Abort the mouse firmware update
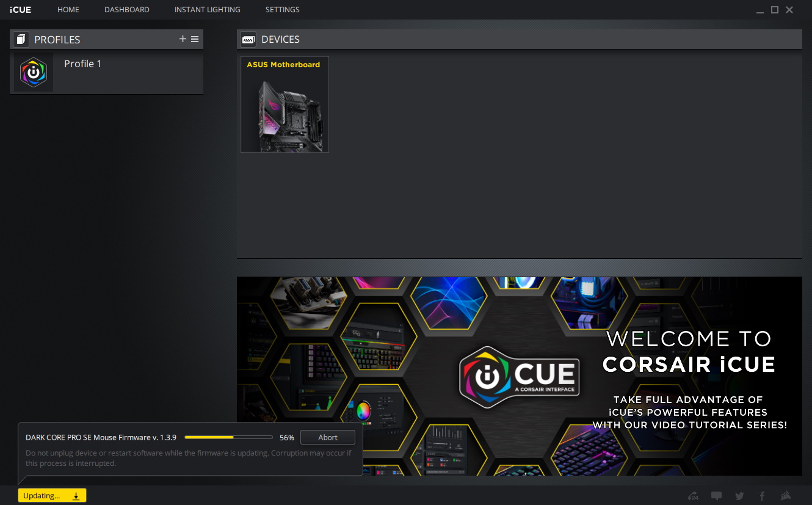This screenshot has height=505, width=812. tap(328, 437)
